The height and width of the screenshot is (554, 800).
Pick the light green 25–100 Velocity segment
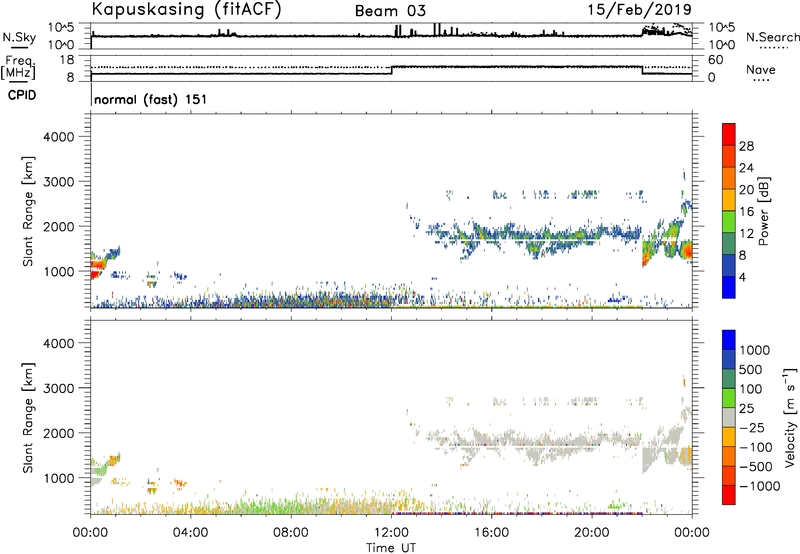coord(729,398)
